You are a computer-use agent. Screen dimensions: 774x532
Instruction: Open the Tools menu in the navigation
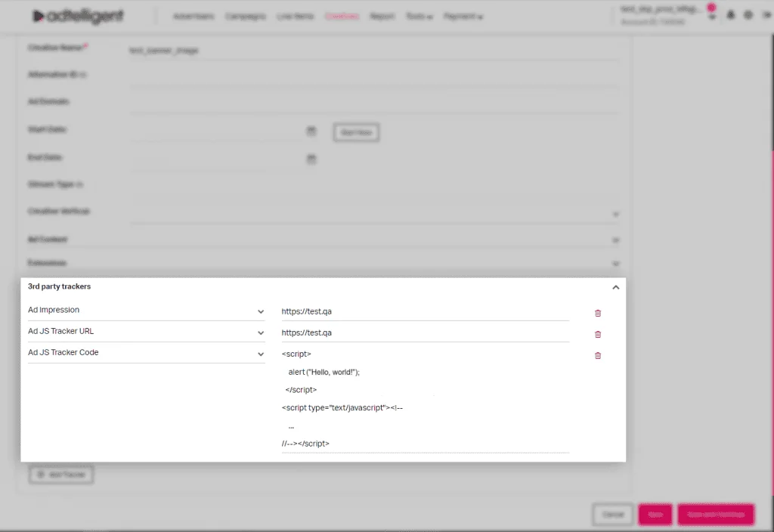pyautogui.click(x=419, y=17)
